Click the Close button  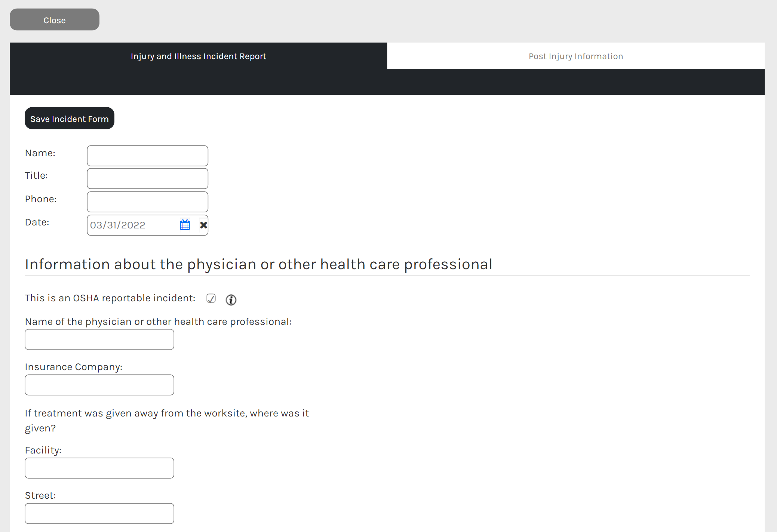click(55, 20)
